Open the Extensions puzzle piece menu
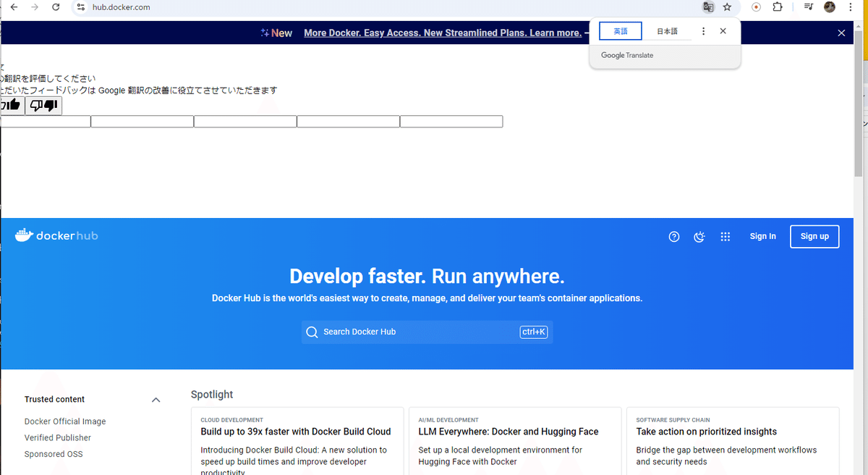This screenshot has width=868, height=475. point(778,7)
